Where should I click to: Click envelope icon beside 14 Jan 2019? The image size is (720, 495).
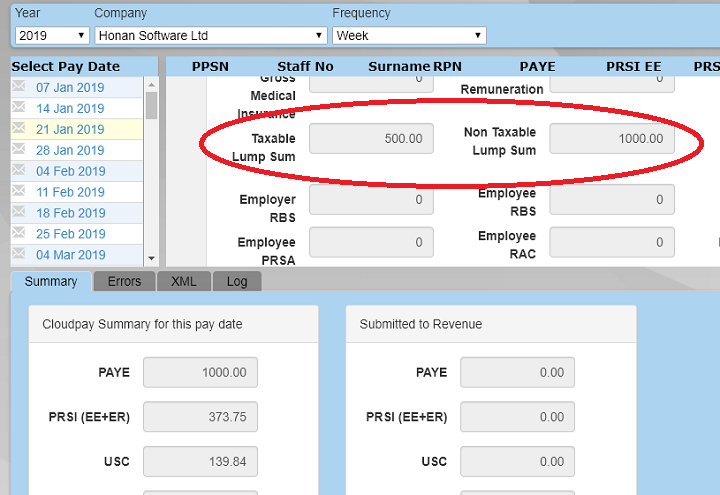pyautogui.click(x=19, y=108)
